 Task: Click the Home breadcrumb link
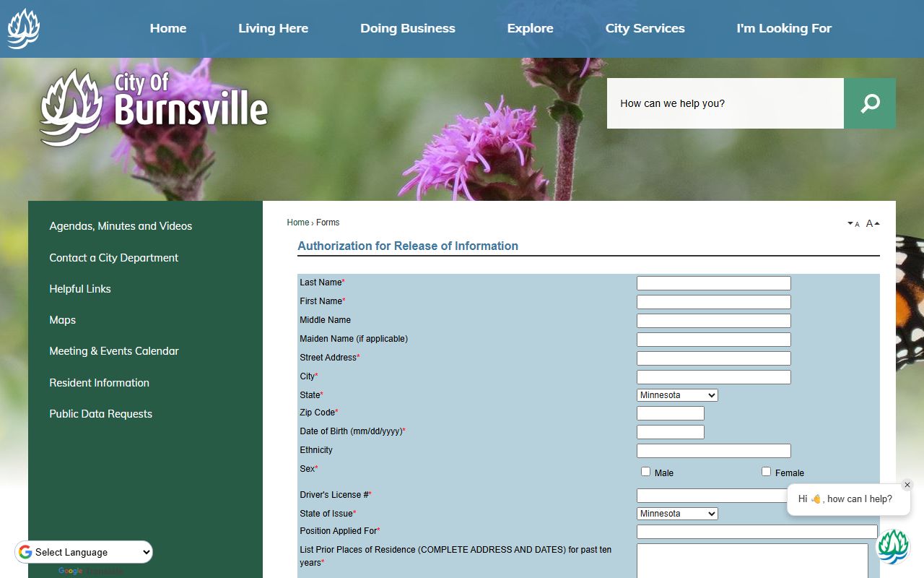(x=297, y=223)
